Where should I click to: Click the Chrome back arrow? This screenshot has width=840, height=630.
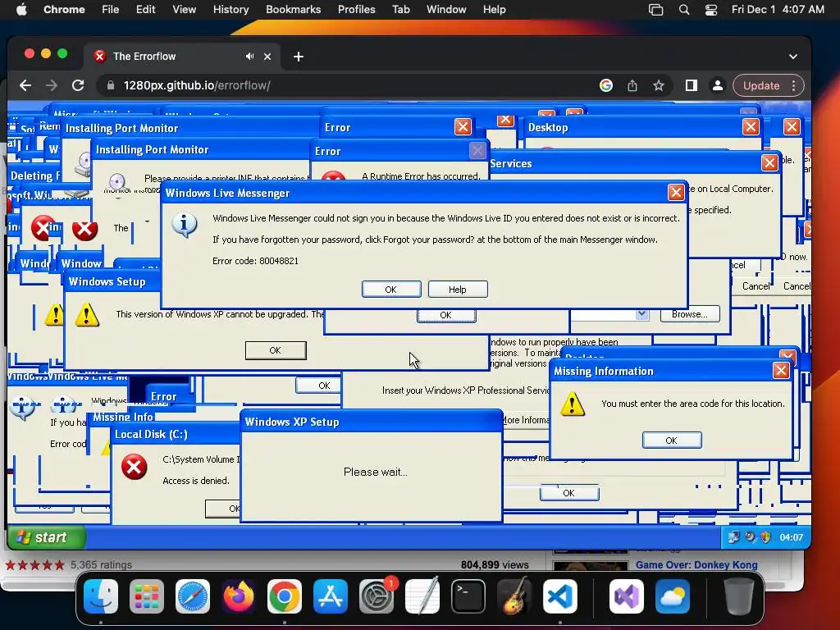pos(25,85)
